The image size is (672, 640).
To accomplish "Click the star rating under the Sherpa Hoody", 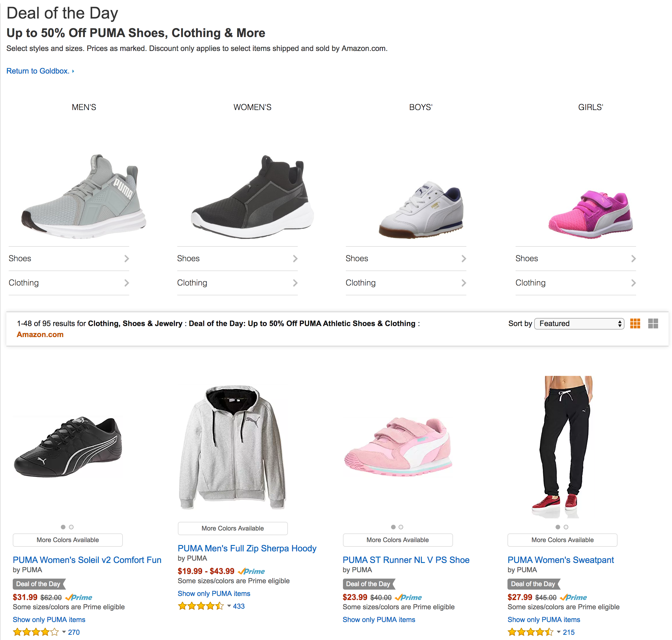I will pos(201,606).
